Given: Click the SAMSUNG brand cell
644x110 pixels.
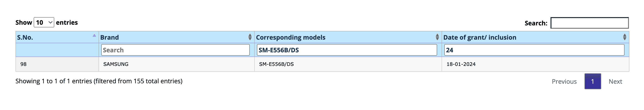Looking at the screenshot, I should point(116,64).
